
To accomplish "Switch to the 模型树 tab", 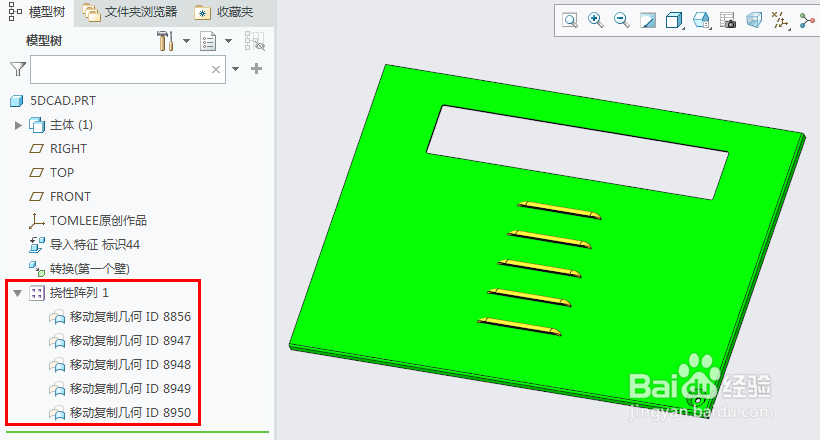I will point(37,12).
